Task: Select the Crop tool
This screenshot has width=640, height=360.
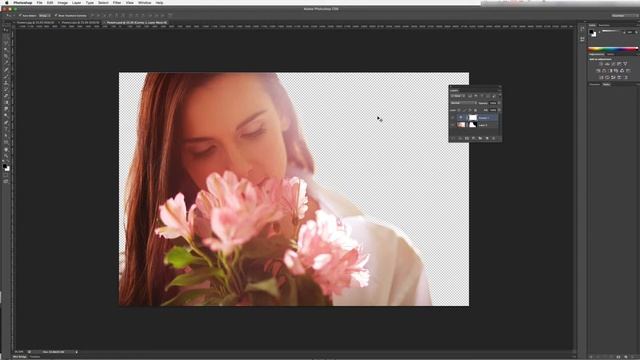Action: point(6,56)
